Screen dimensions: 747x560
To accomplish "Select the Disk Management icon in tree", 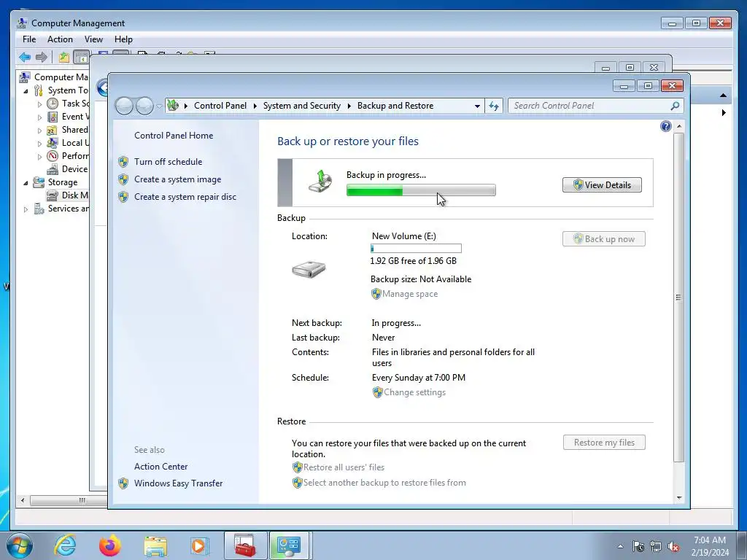I will [x=53, y=195].
